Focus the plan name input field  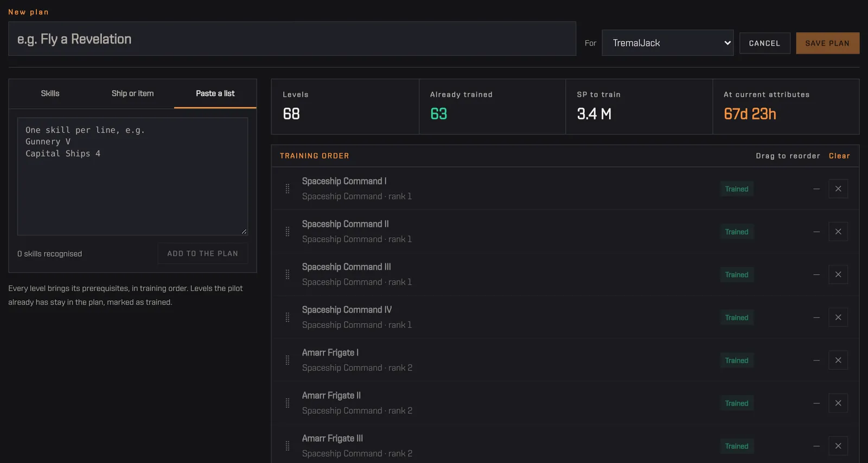pyautogui.click(x=292, y=39)
